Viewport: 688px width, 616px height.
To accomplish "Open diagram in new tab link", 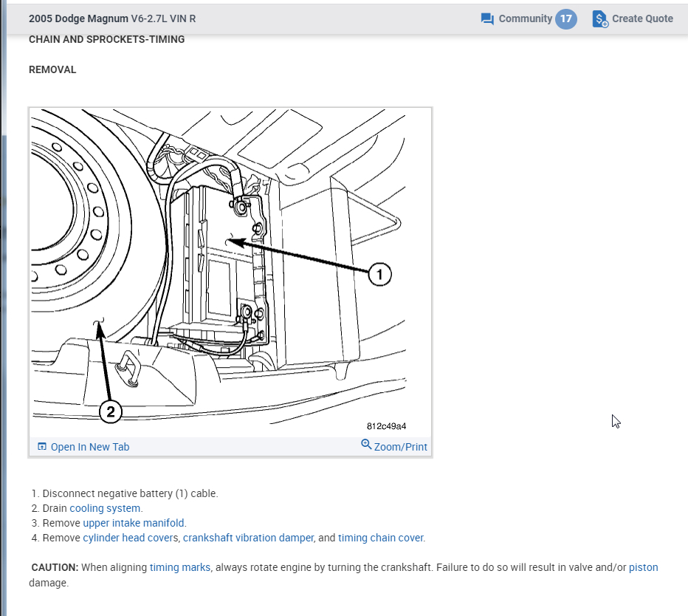I will (x=89, y=447).
